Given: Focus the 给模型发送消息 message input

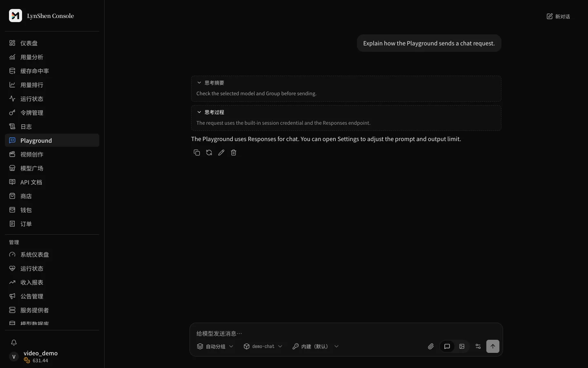Looking at the screenshot, I should 346,333.
